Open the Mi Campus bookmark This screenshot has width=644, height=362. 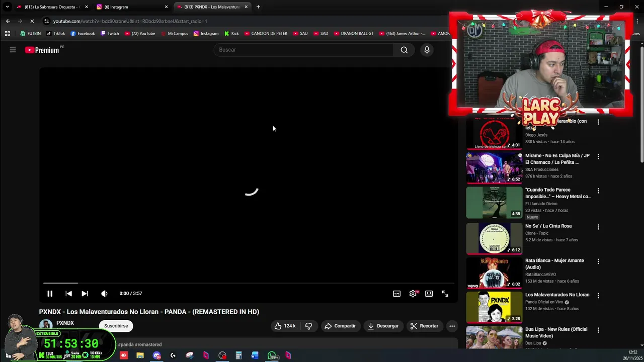(x=175, y=34)
